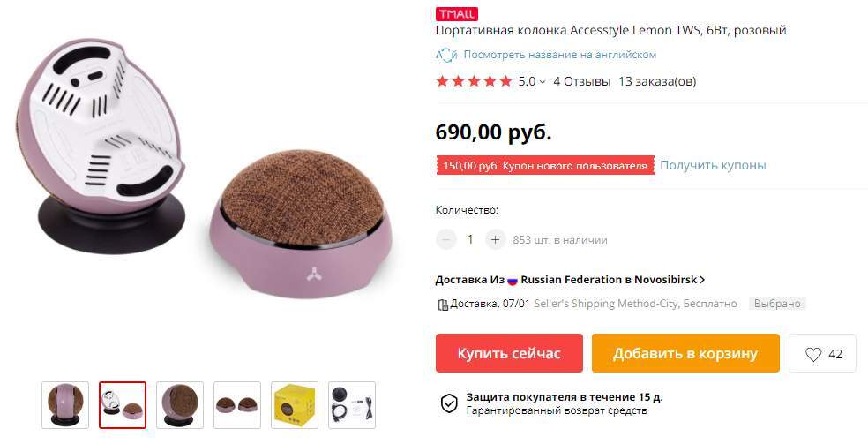The width and height of the screenshot is (868, 444).
Task: Click the buyer protection shield icon
Action: click(449, 403)
